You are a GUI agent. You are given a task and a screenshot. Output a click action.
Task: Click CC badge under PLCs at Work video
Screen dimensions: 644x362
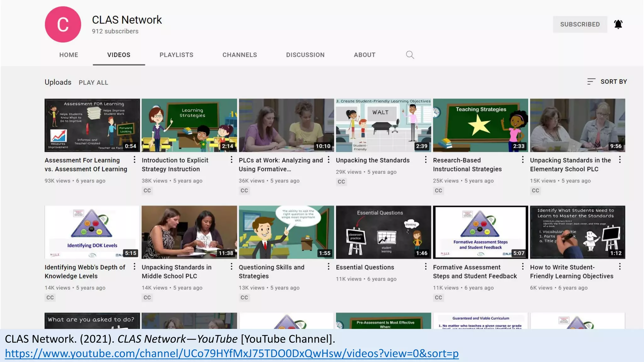[244, 190]
